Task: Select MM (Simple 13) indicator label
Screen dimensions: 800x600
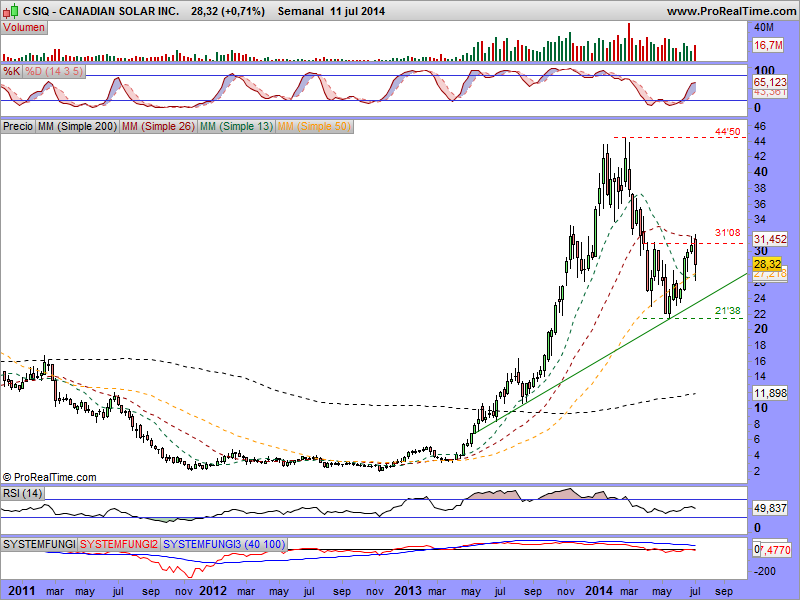Action: tap(237, 126)
